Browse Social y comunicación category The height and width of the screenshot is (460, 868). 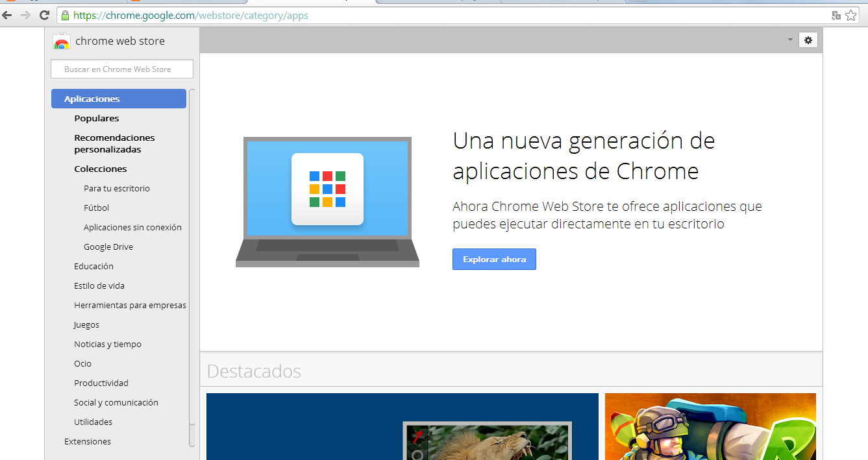click(116, 402)
